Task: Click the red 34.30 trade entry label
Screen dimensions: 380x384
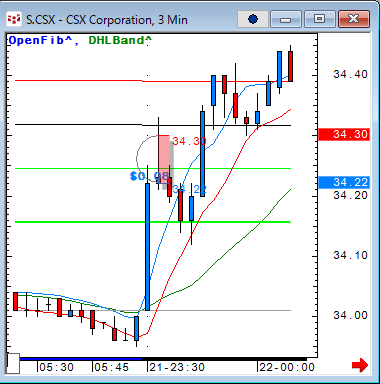Action: [189, 141]
